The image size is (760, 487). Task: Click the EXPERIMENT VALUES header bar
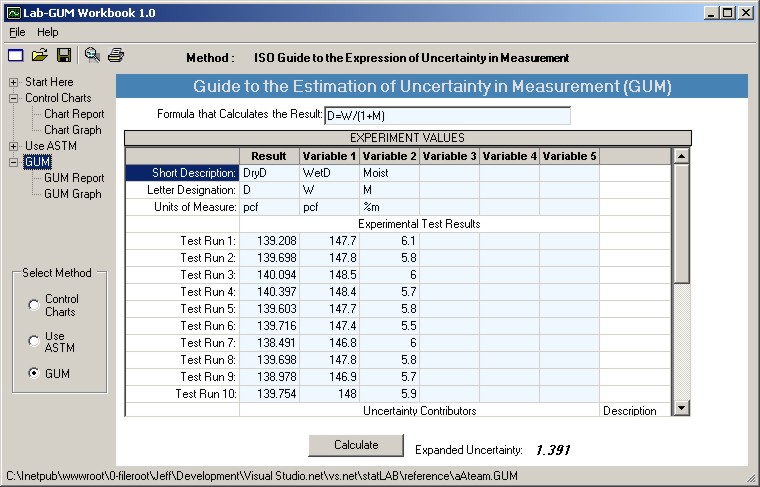408,138
